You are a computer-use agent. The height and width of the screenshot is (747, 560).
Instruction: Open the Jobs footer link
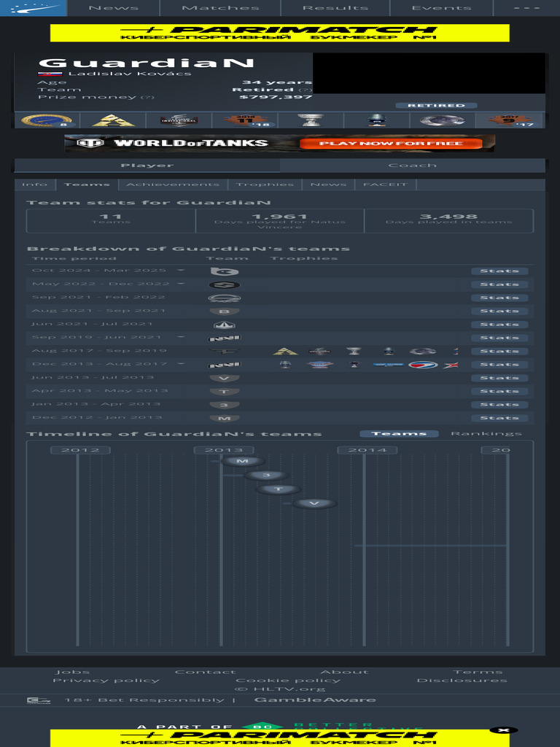click(72, 672)
